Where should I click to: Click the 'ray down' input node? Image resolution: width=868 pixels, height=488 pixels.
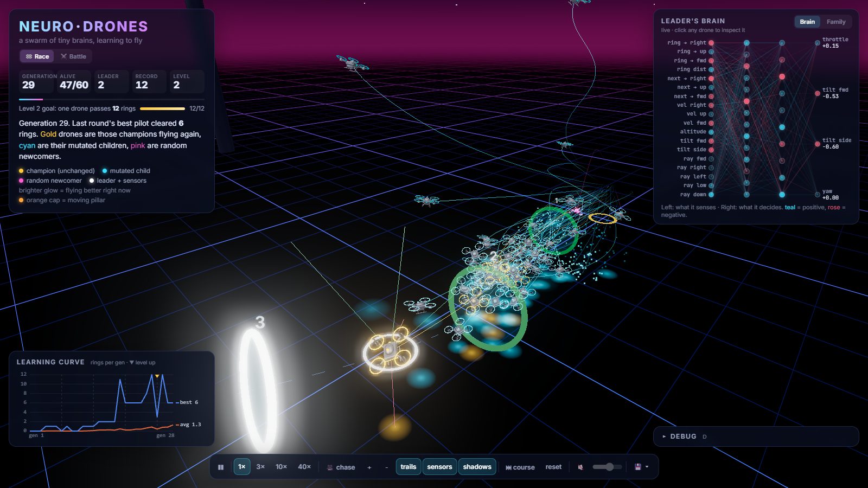(x=711, y=194)
